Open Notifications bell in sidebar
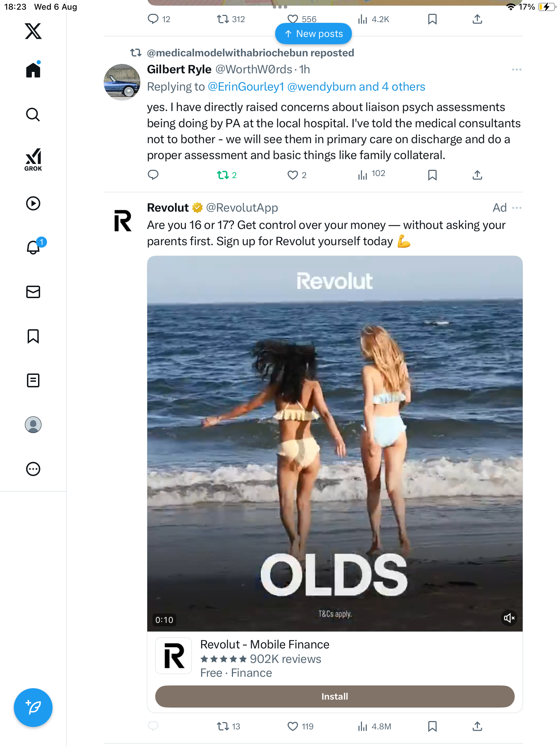560x747 pixels. [x=34, y=247]
